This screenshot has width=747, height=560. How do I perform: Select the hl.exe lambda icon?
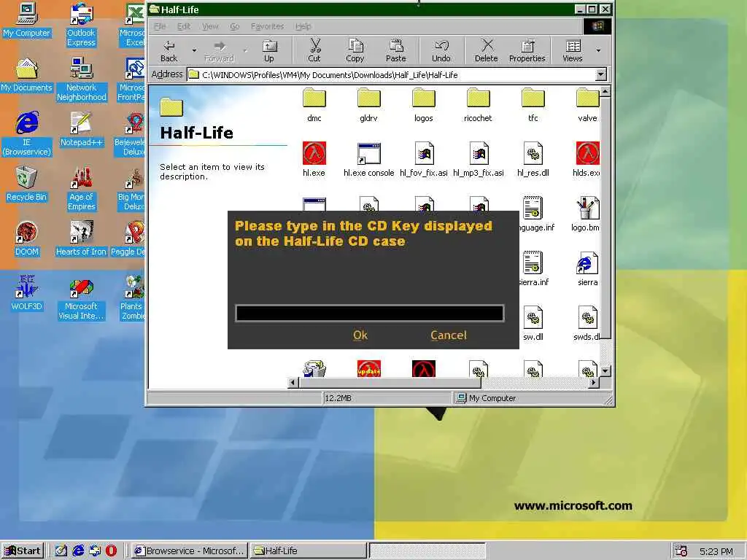314,153
